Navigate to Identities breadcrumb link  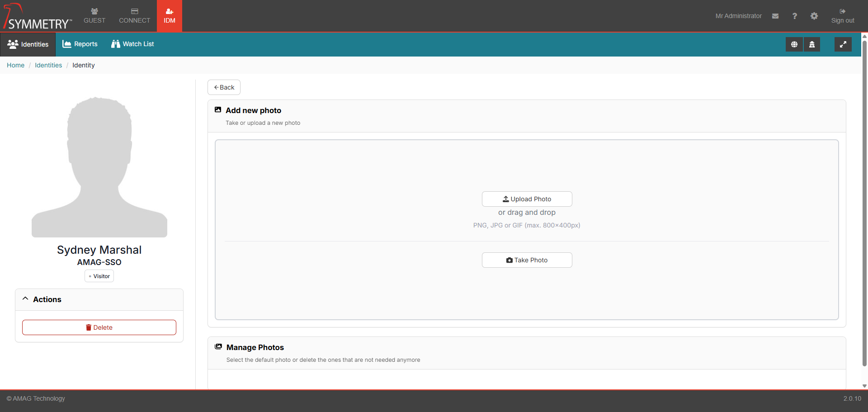click(x=48, y=65)
